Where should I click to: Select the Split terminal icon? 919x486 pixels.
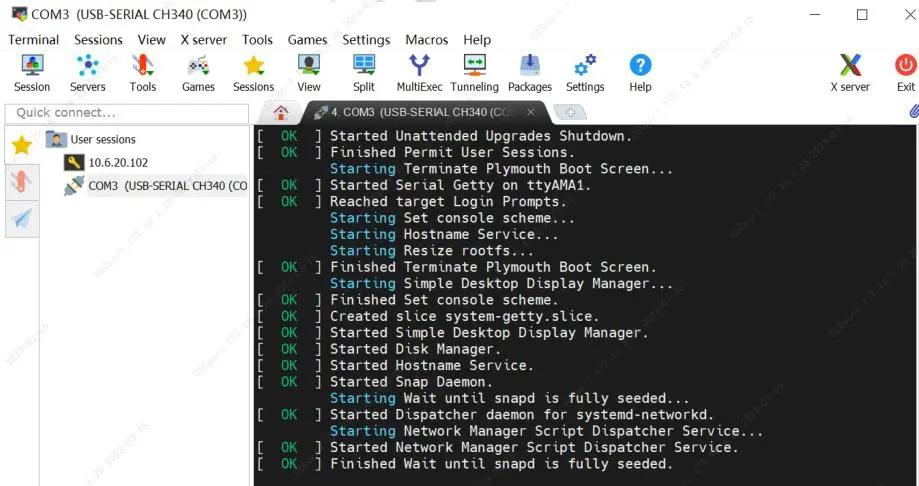[x=363, y=65]
